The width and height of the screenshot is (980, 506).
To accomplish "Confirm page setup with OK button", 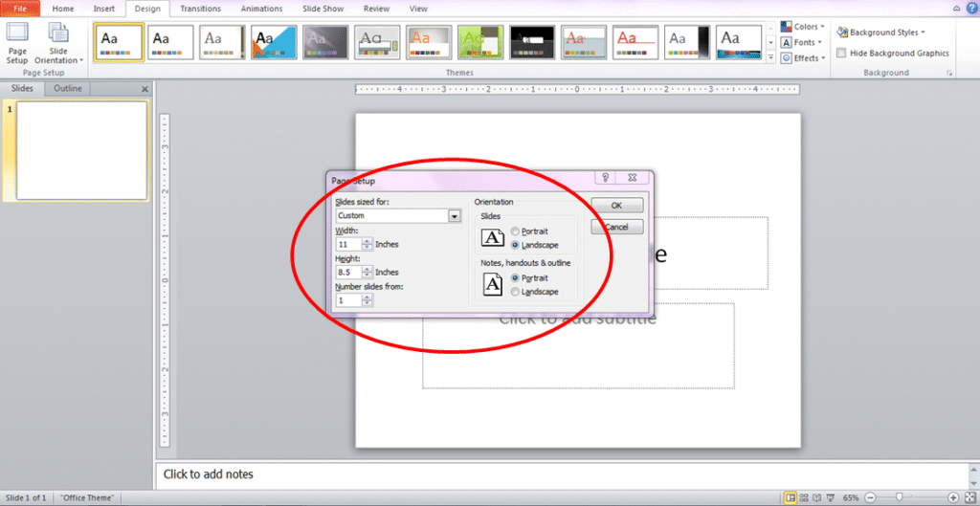I will [x=616, y=206].
